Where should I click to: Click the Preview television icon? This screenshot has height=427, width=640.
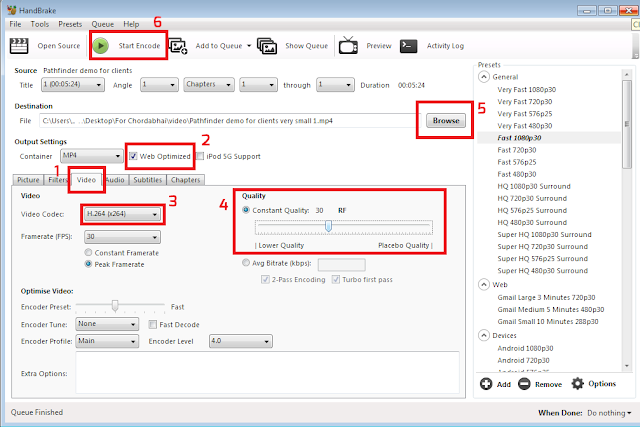click(348, 45)
